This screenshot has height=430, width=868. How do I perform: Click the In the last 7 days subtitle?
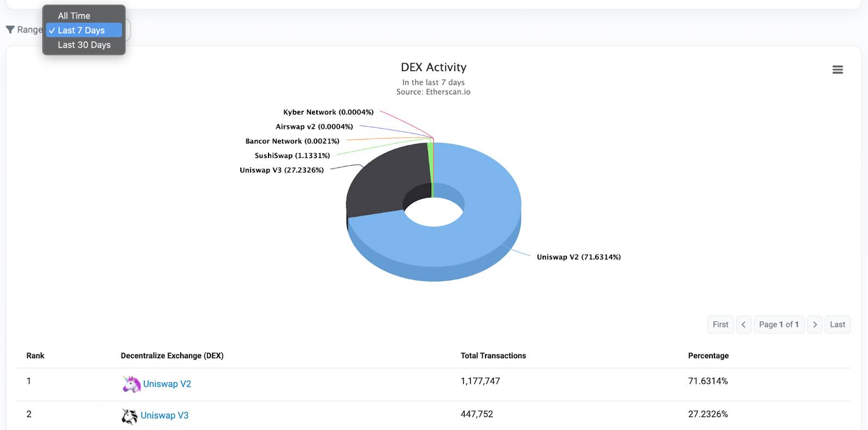coord(433,83)
